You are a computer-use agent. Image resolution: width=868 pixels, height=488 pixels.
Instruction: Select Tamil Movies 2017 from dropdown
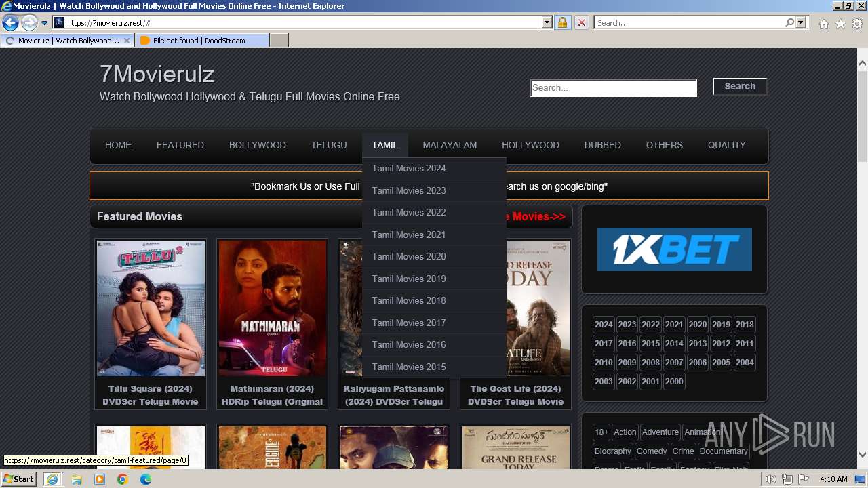[434, 323]
